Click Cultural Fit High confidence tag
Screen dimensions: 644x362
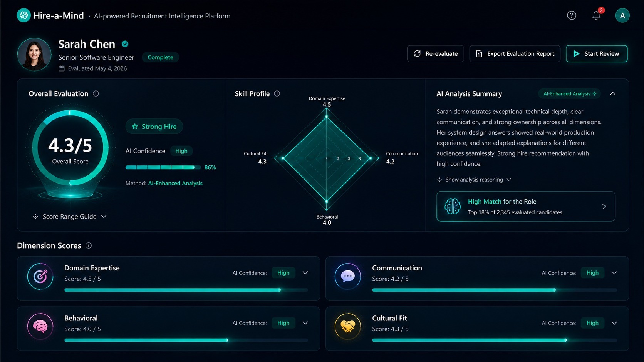tap(592, 323)
